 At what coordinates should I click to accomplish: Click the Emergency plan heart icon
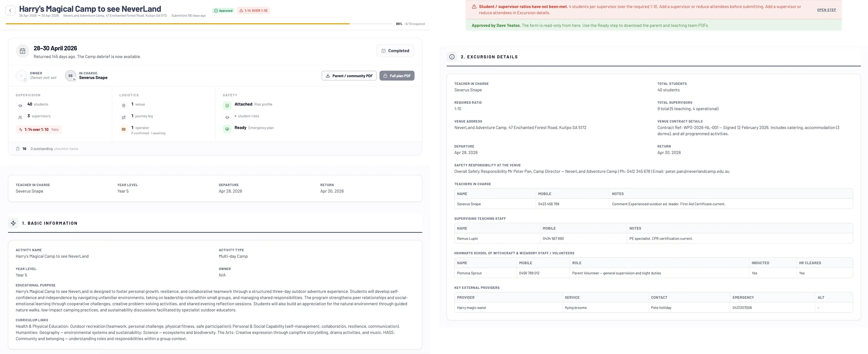[x=227, y=129]
